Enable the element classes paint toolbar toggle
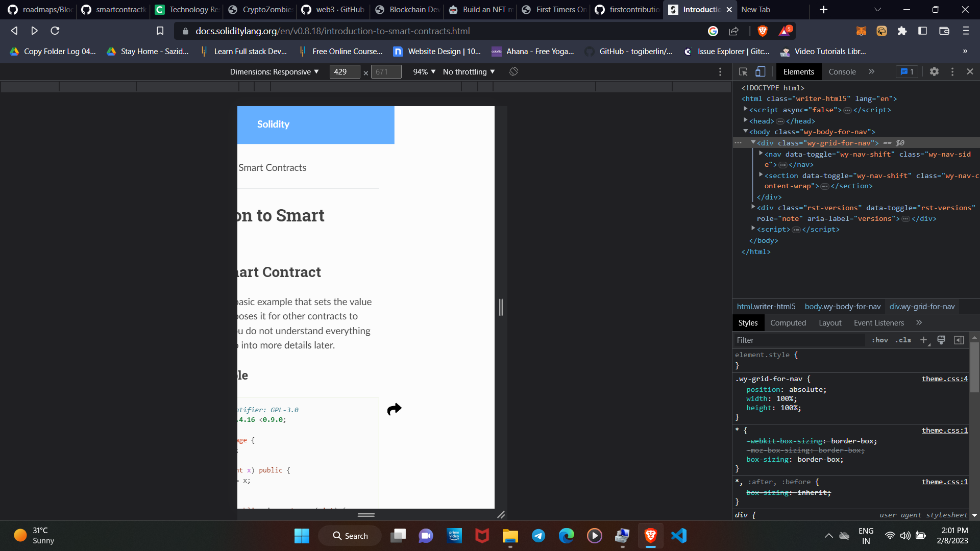 (941, 340)
